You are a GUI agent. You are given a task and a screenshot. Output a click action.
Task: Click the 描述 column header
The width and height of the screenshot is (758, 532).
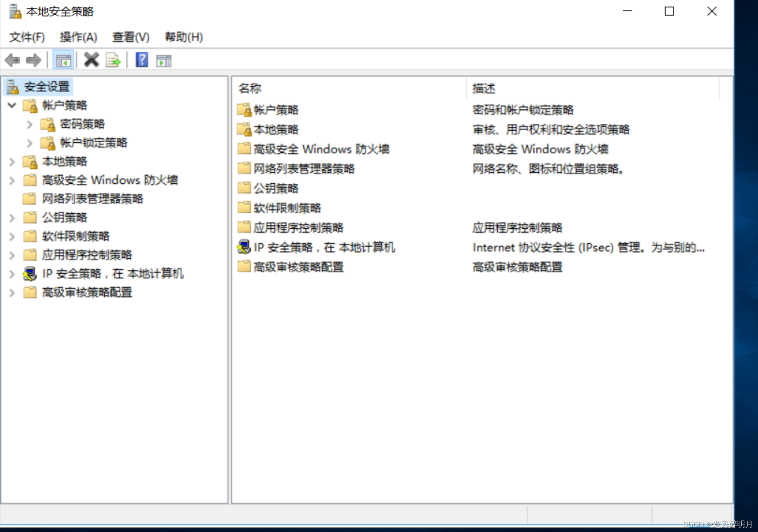(483, 88)
